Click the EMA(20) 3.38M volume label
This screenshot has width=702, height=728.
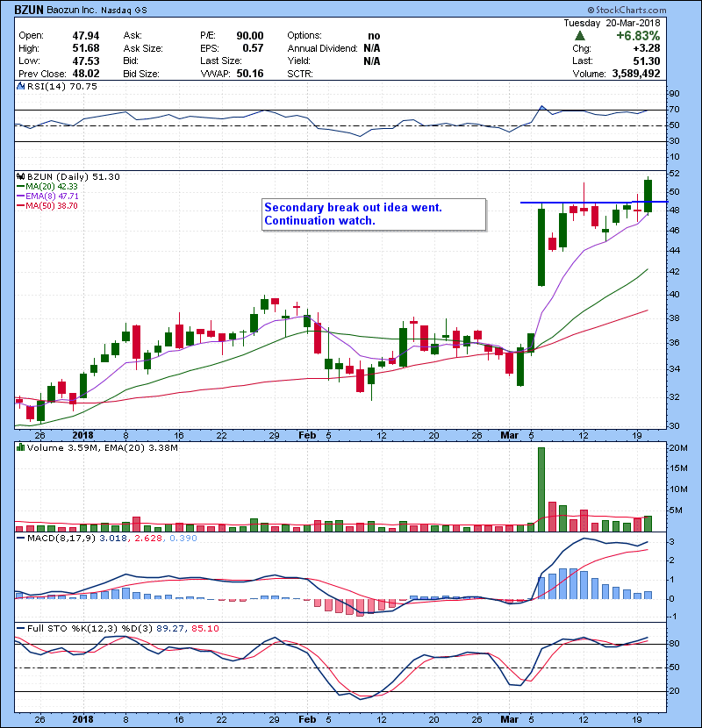[141, 448]
